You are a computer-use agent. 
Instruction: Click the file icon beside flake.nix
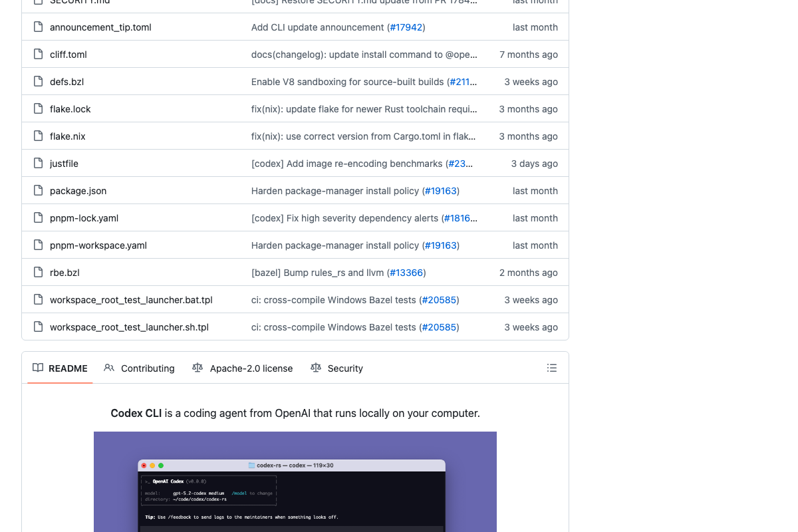(38, 136)
